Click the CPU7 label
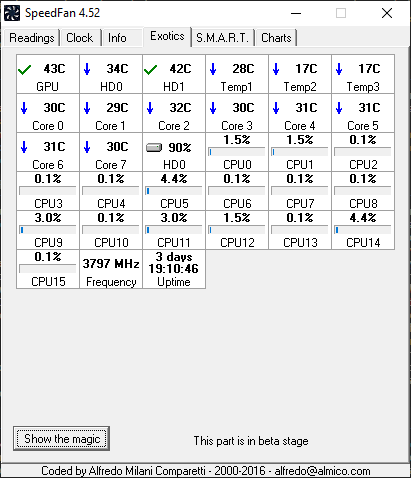411x478 pixels. 300,204
